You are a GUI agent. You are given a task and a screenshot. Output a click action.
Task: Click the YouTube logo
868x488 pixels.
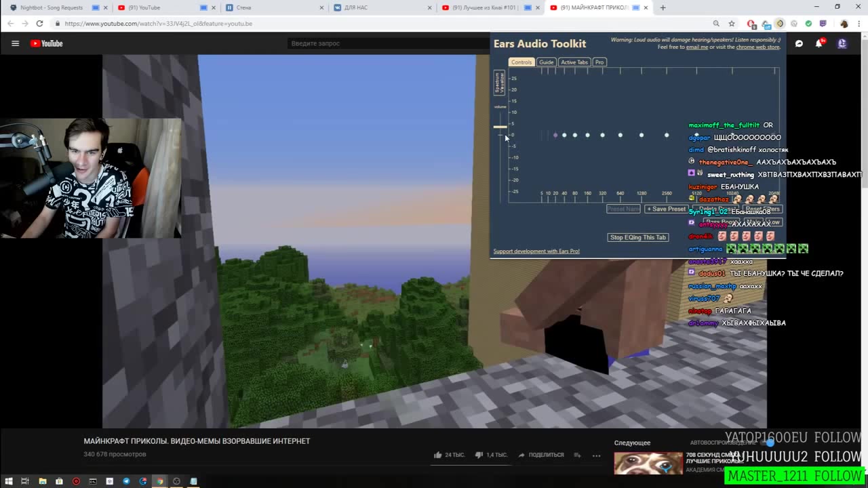coord(46,43)
